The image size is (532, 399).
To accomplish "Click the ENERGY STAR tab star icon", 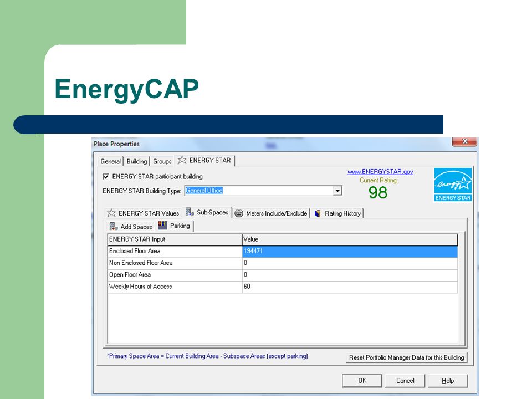I will pos(182,160).
